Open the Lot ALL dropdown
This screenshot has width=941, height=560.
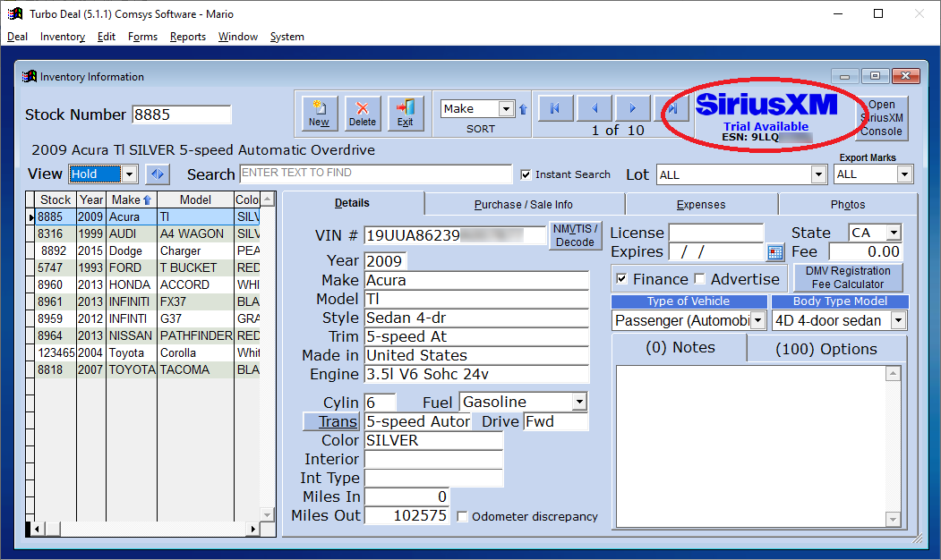[818, 174]
